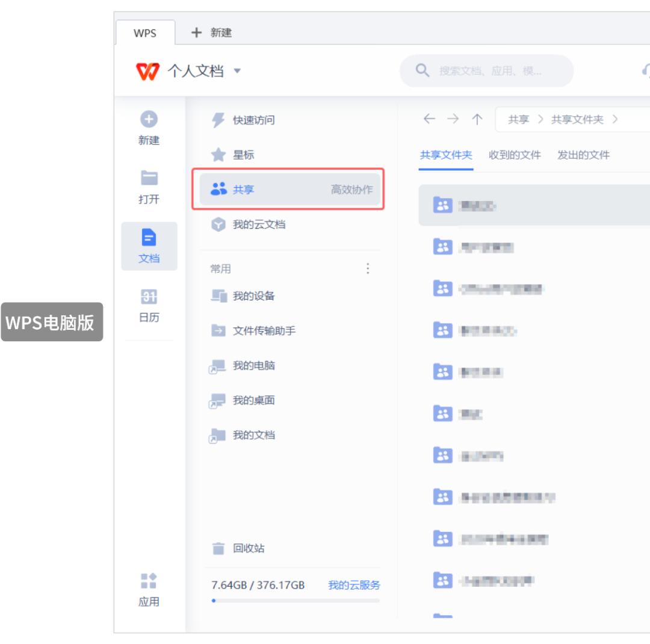
Task: Click the WPS logo icon
Action: pos(147,70)
